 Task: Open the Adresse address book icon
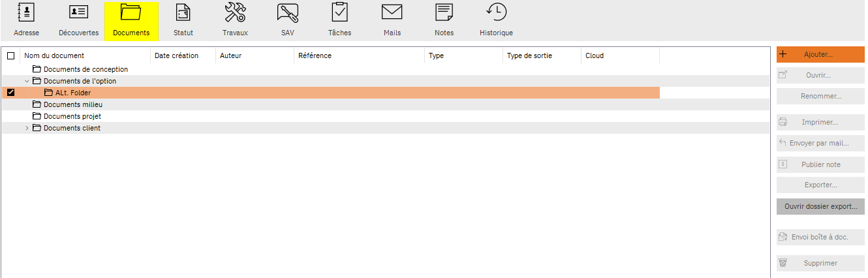pos(26,12)
